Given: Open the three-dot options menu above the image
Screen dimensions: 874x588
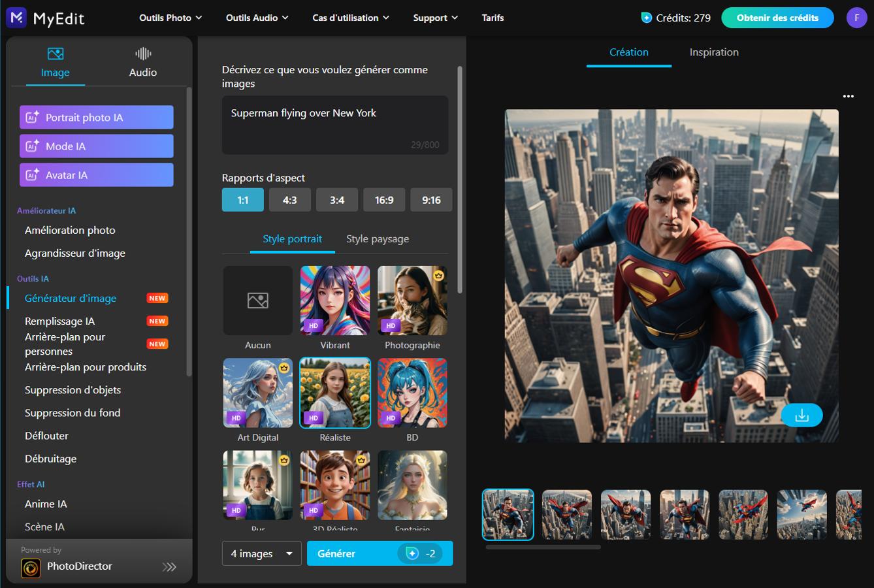Looking at the screenshot, I should (848, 96).
